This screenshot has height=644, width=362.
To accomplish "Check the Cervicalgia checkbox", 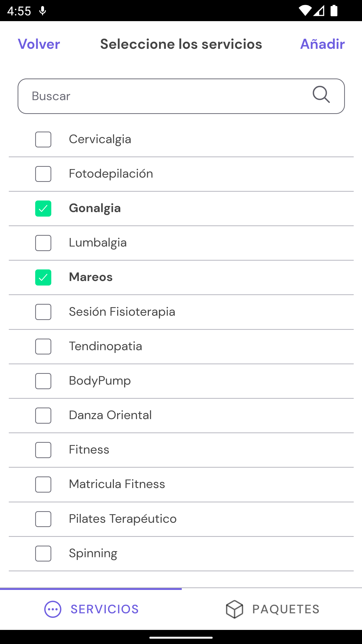I will [x=43, y=139].
